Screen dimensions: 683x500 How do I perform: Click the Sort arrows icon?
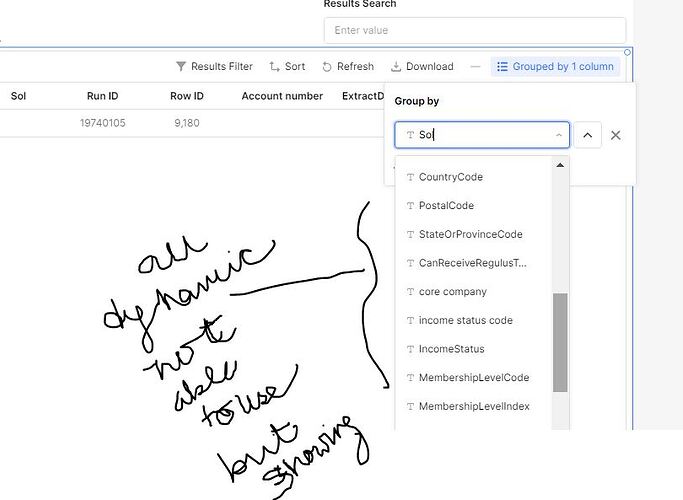pos(275,67)
